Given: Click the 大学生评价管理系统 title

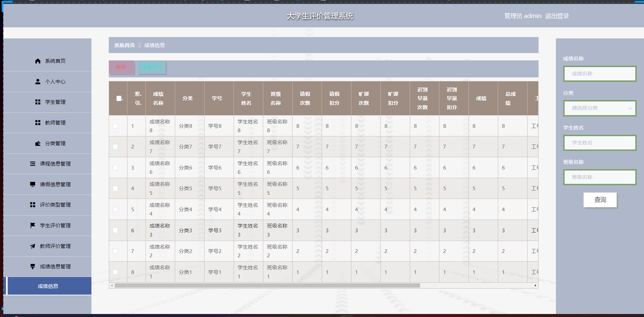Looking at the screenshot, I should click(320, 16).
